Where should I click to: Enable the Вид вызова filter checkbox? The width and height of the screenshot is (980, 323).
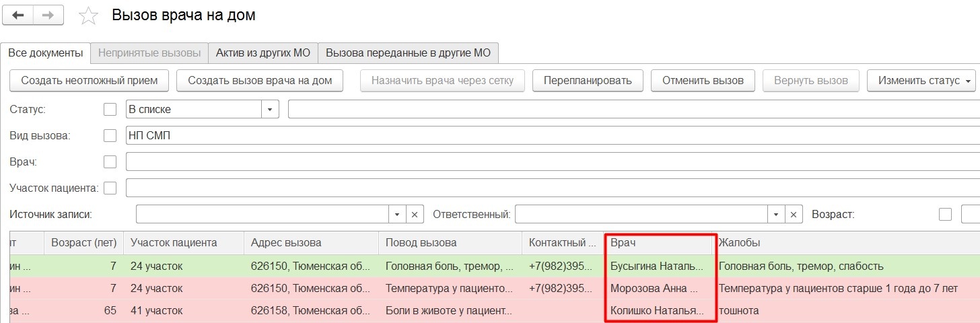click(x=110, y=135)
